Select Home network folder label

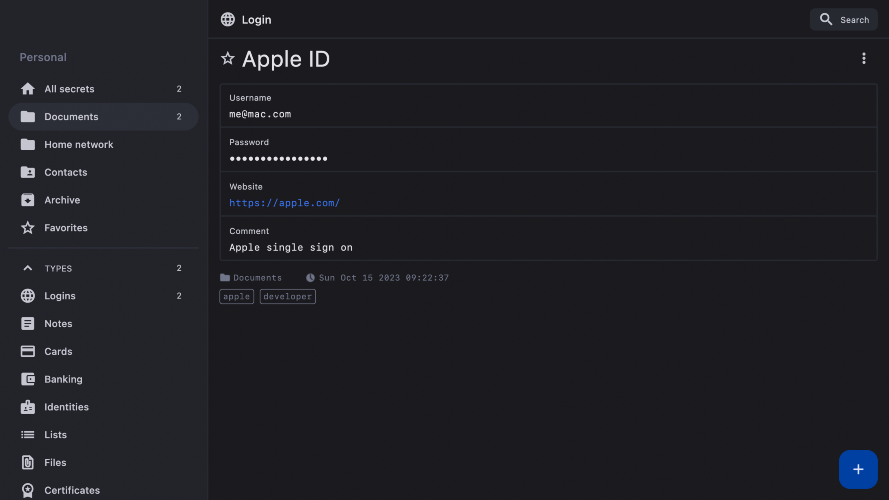click(x=79, y=145)
